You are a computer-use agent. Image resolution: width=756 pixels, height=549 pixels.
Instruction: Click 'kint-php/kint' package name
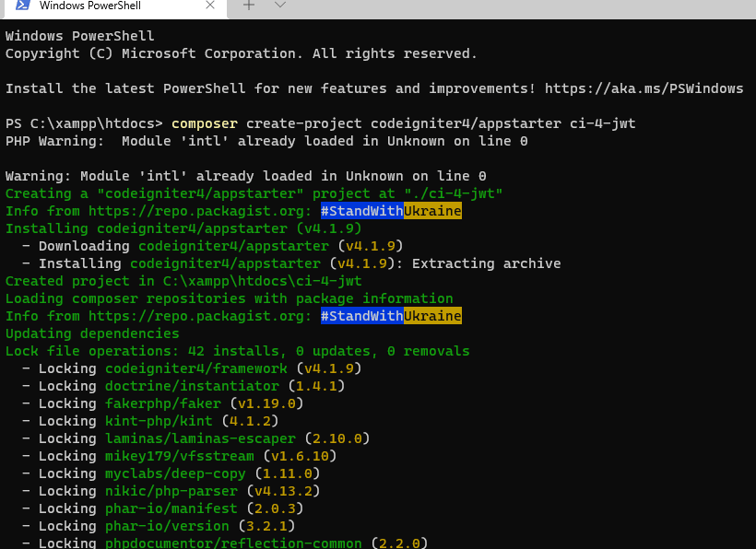click(x=159, y=421)
